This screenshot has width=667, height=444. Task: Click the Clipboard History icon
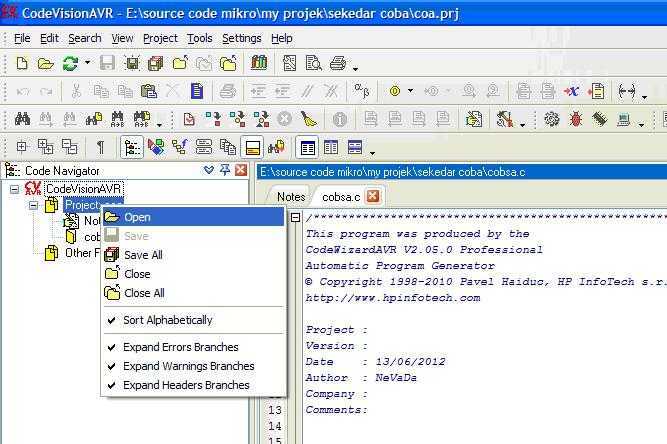(228, 148)
